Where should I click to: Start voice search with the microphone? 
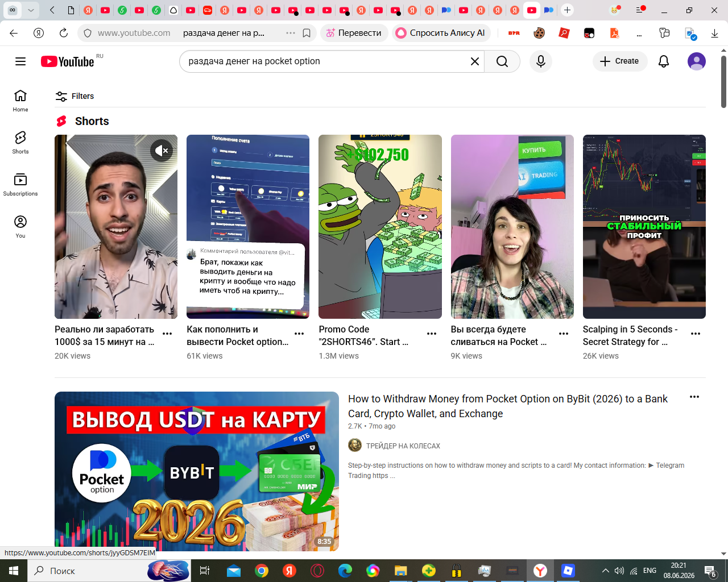(x=541, y=61)
